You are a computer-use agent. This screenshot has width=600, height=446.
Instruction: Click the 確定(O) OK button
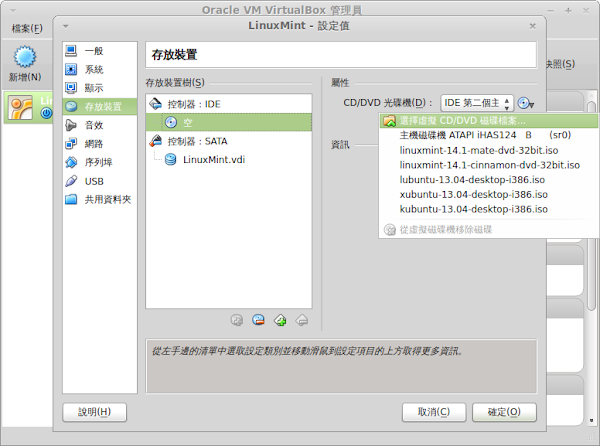coord(504,412)
